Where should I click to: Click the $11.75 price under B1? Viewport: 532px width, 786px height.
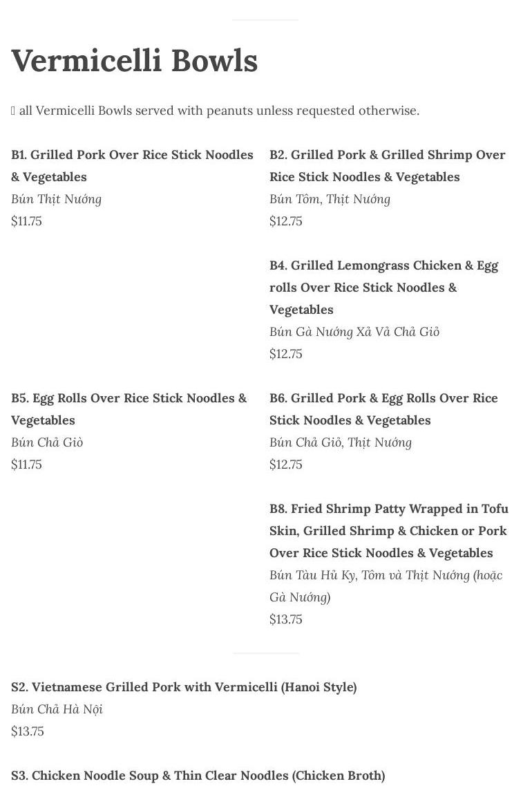click(26, 221)
